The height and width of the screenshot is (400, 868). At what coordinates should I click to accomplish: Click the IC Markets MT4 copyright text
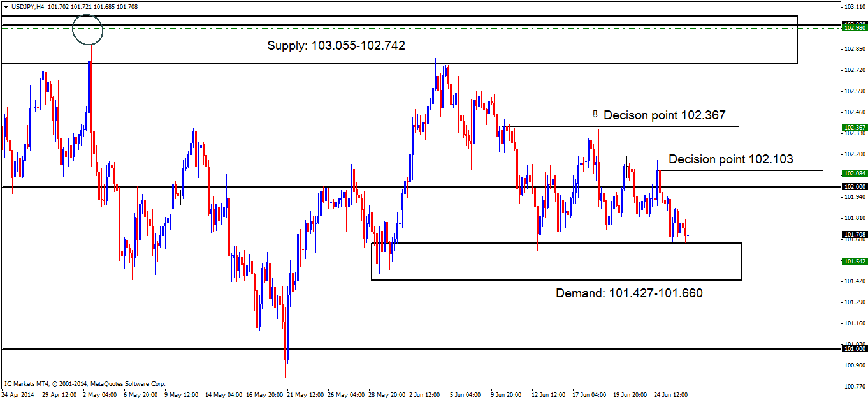pos(85,384)
